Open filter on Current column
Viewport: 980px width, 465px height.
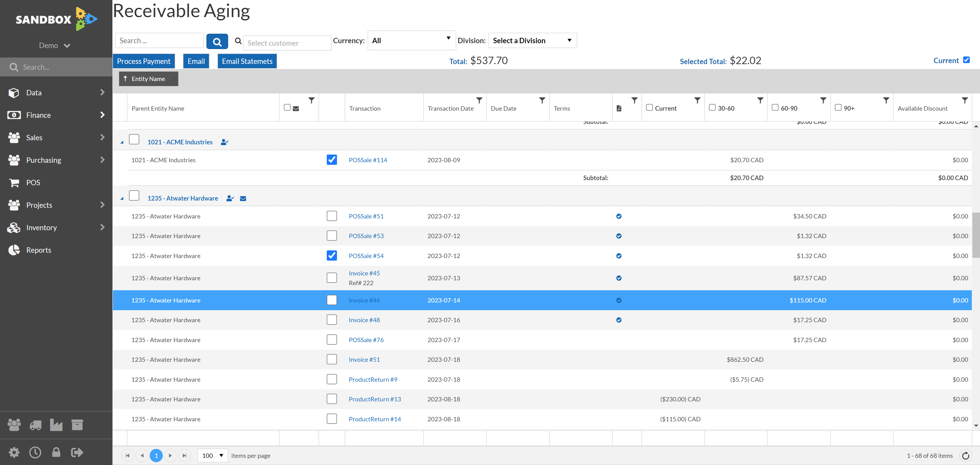pos(697,100)
